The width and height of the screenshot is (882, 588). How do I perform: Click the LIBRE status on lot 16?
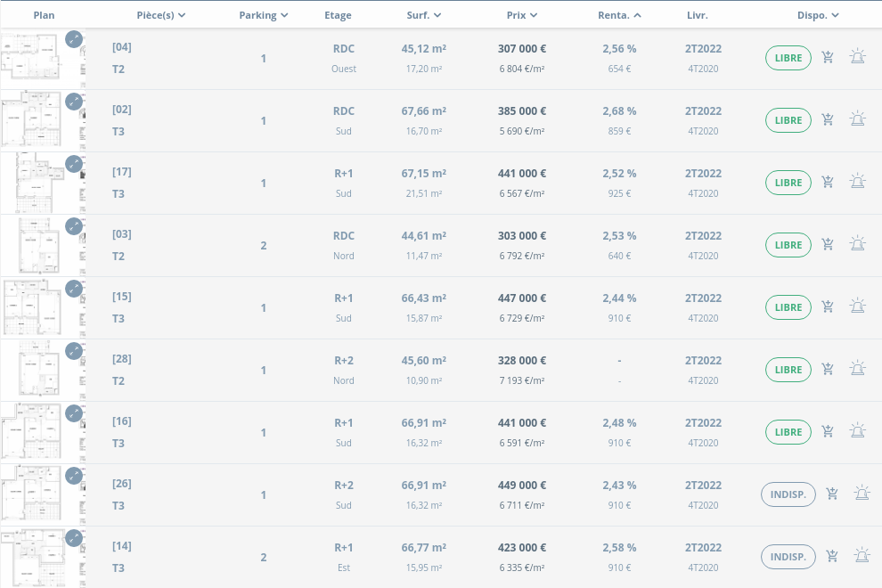788,432
